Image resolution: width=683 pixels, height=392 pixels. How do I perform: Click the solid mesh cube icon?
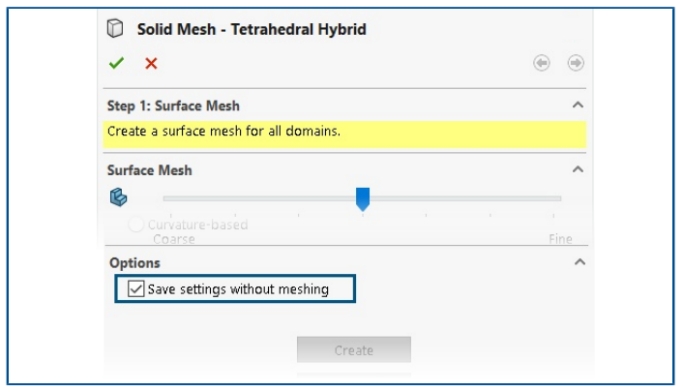(115, 29)
